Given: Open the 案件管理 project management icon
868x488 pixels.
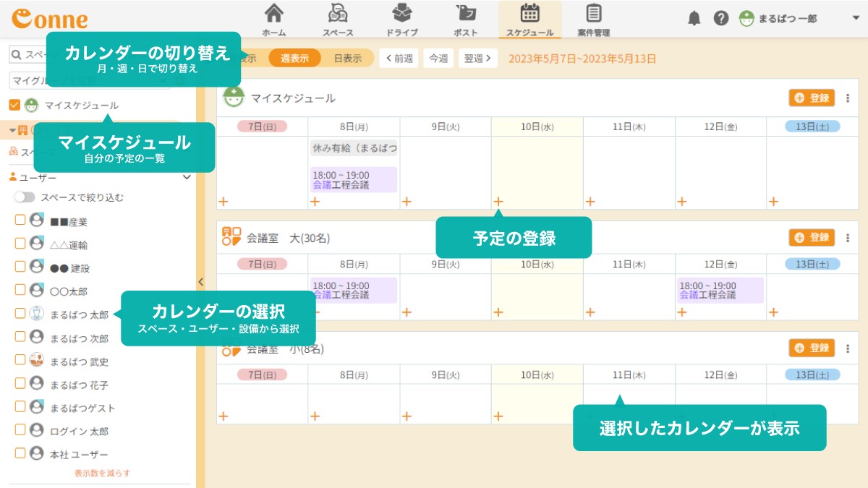Looking at the screenshot, I should pos(593,14).
